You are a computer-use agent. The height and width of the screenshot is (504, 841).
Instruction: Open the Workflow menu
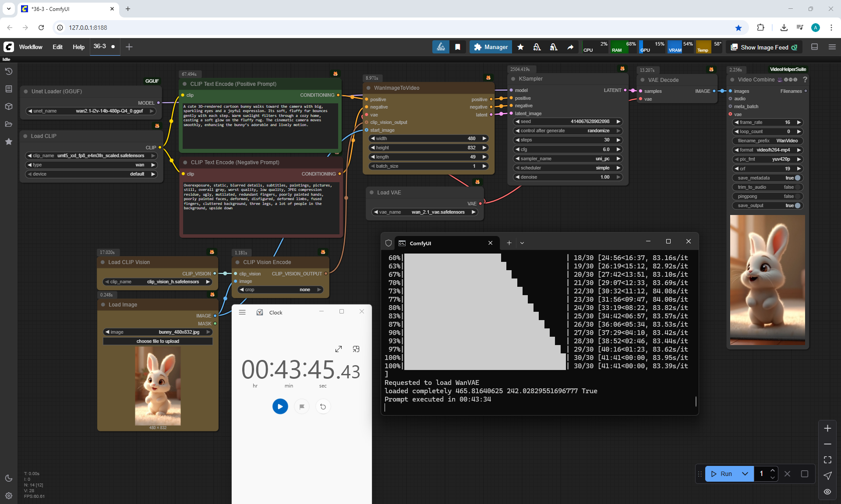[x=31, y=47]
